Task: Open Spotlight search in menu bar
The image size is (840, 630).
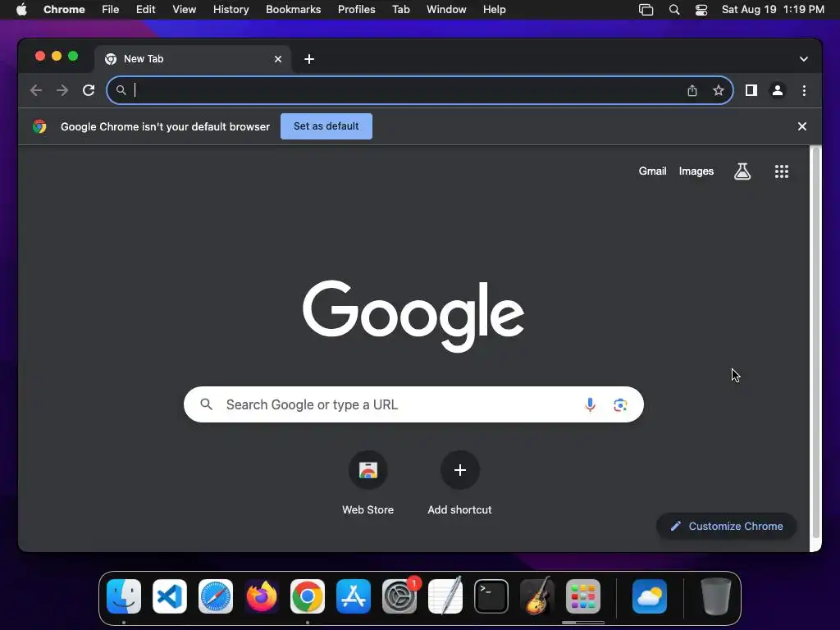Action: [674, 10]
